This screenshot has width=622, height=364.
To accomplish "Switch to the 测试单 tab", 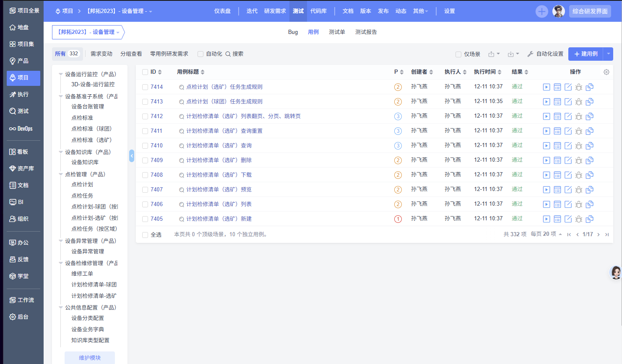I will (x=337, y=32).
